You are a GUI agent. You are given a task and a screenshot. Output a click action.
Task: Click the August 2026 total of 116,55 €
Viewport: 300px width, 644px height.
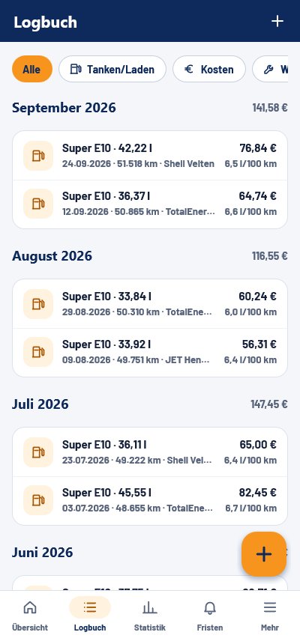pyautogui.click(x=269, y=256)
